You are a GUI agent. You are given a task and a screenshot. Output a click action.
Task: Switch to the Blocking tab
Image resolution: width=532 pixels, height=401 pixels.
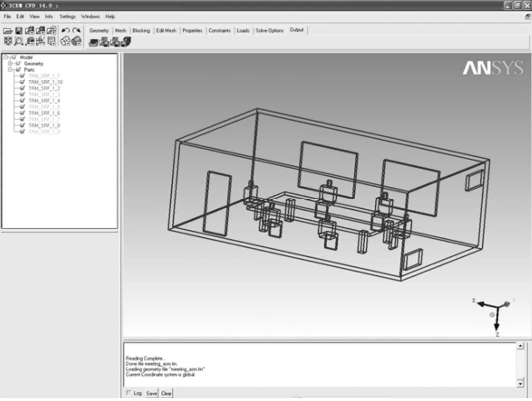(x=141, y=31)
